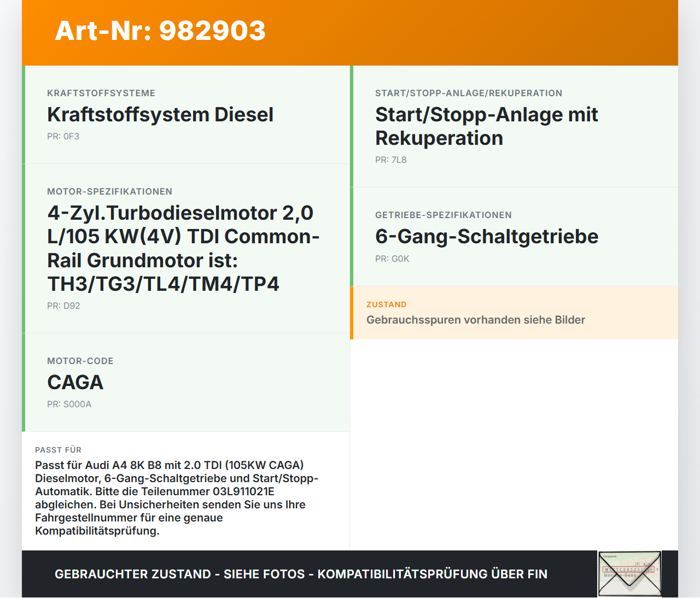Click the PR: G0K code
Image resolution: width=700 pixels, height=598 pixels.
click(x=392, y=259)
